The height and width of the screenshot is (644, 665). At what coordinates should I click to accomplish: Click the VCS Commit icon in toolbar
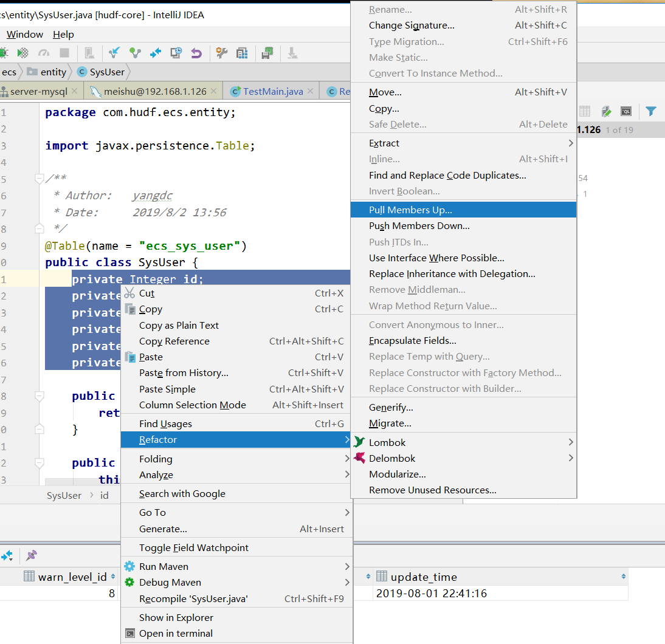click(135, 53)
